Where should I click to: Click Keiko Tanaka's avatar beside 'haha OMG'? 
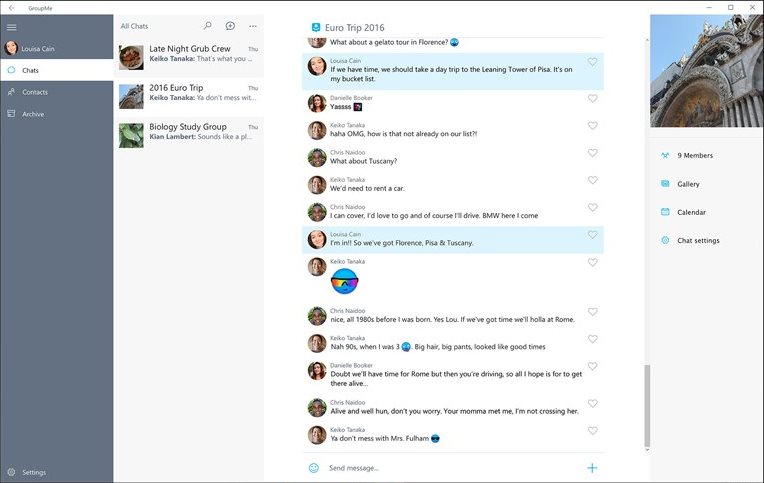point(317,130)
